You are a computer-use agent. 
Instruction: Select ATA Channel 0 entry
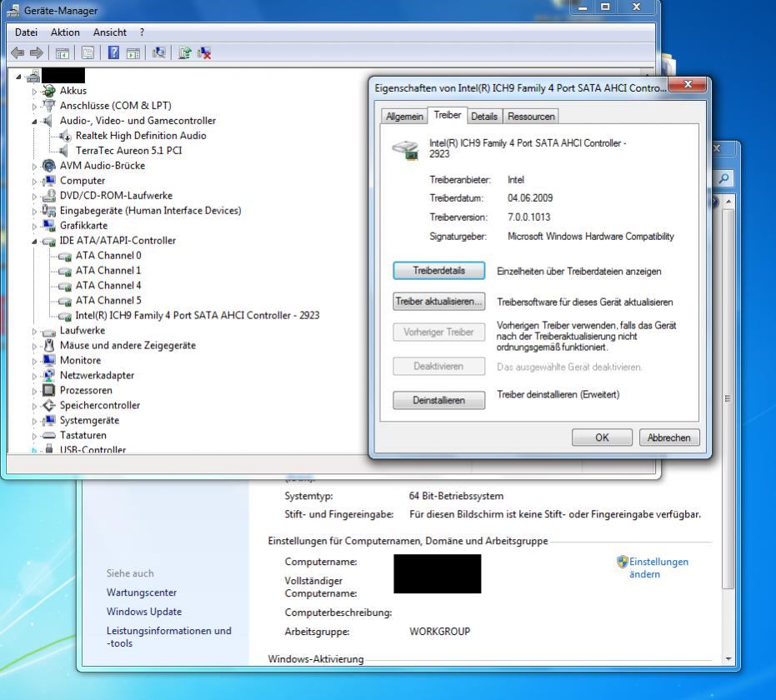click(108, 255)
